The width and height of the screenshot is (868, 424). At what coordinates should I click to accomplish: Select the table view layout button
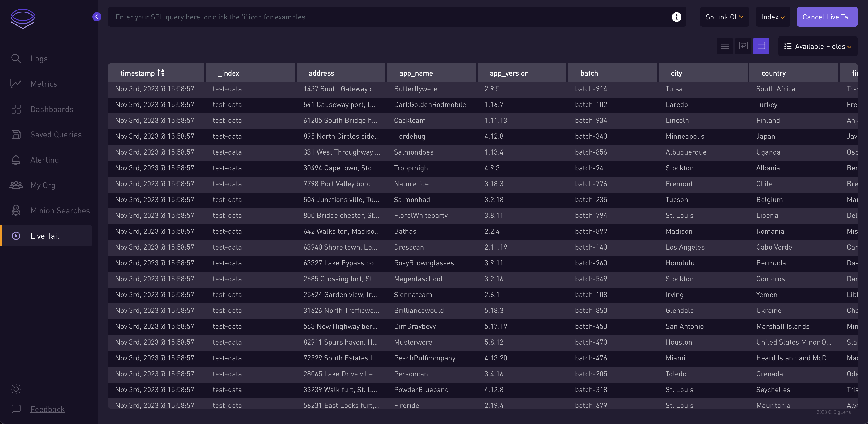click(x=761, y=45)
